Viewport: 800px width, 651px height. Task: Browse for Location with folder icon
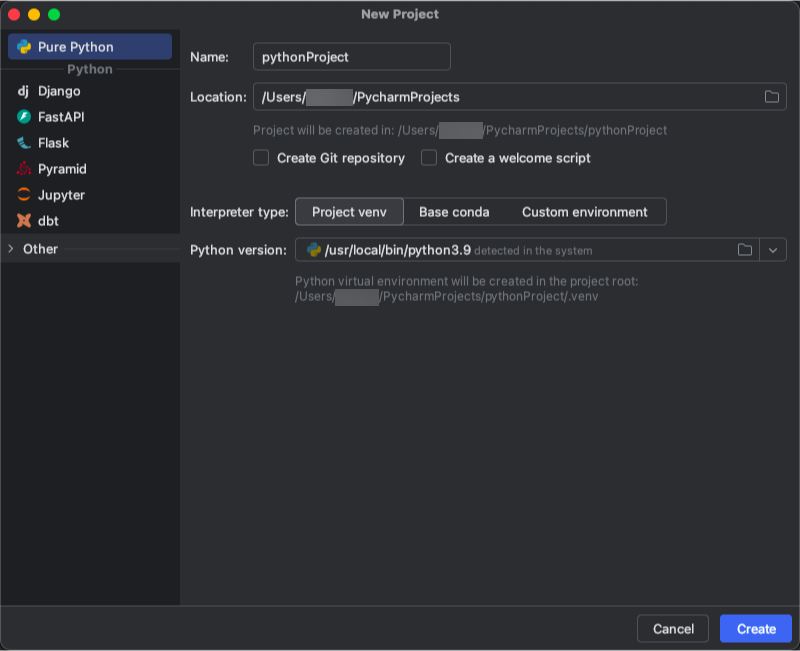pyautogui.click(x=771, y=96)
